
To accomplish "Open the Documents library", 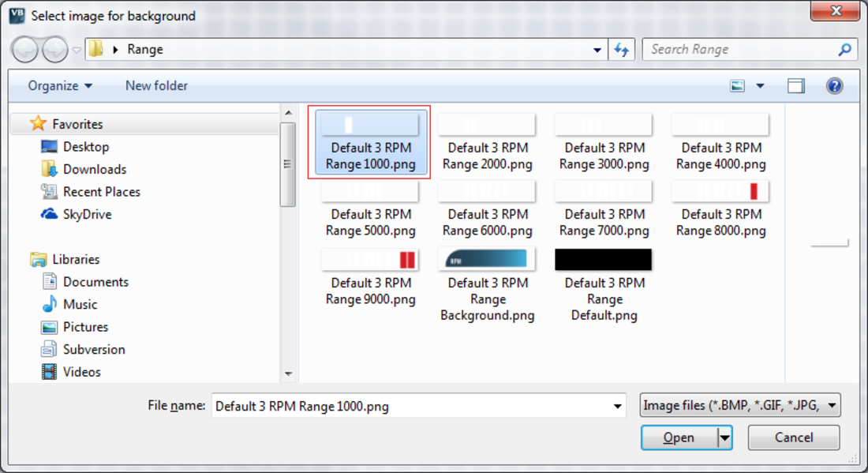I will pos(95,282).
